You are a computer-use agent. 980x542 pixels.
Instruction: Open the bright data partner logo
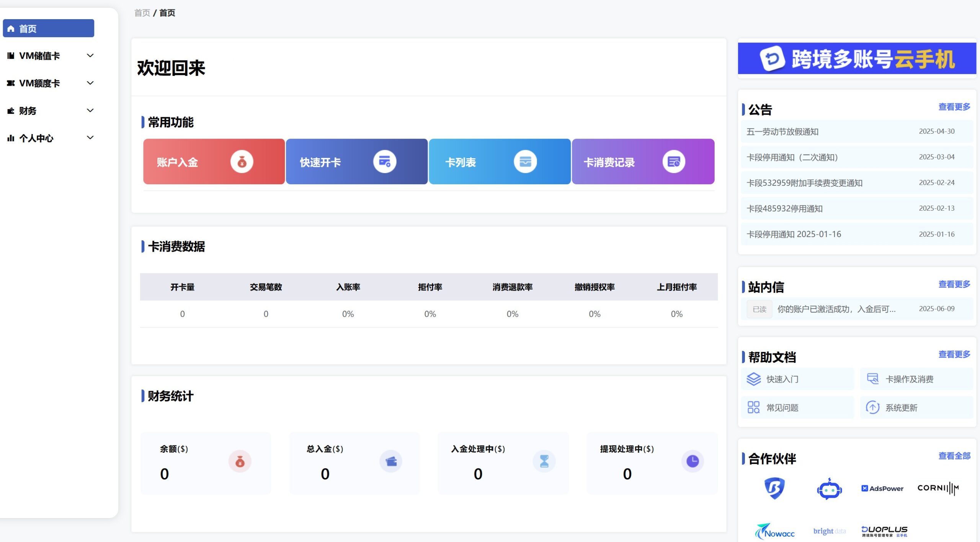click(830, 531)
